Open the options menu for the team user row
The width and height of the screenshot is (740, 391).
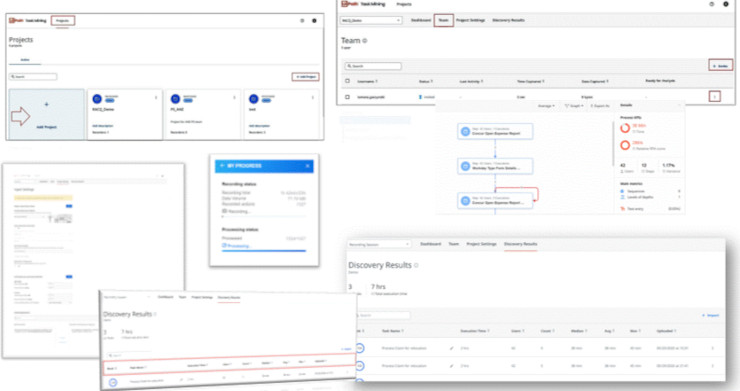[715, 97]
